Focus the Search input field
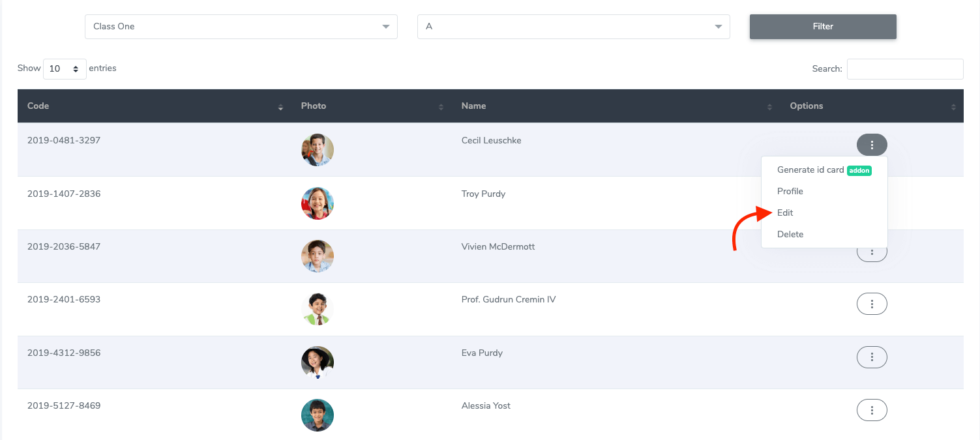The height and width of the screenshot is (440, 980). coord(904,69)
